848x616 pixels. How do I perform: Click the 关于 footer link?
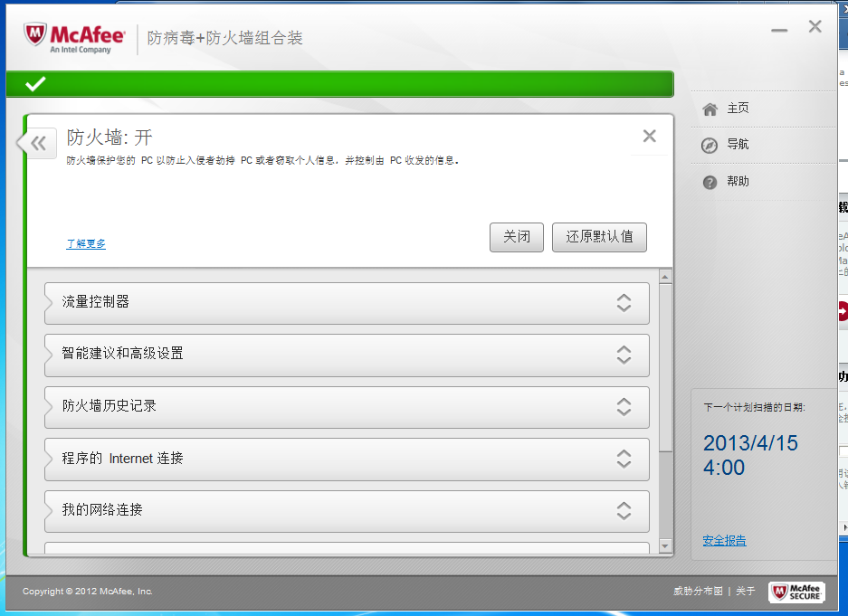(x=745, y=592)
